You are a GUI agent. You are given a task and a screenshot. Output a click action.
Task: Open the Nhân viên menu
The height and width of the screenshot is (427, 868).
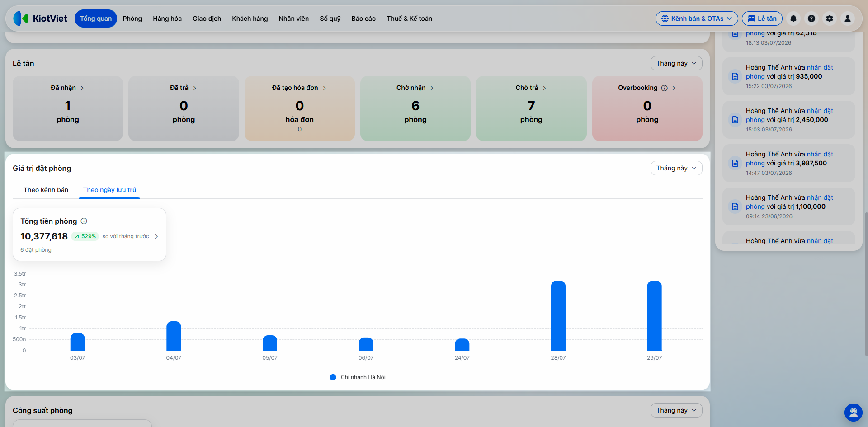point(294,19)
